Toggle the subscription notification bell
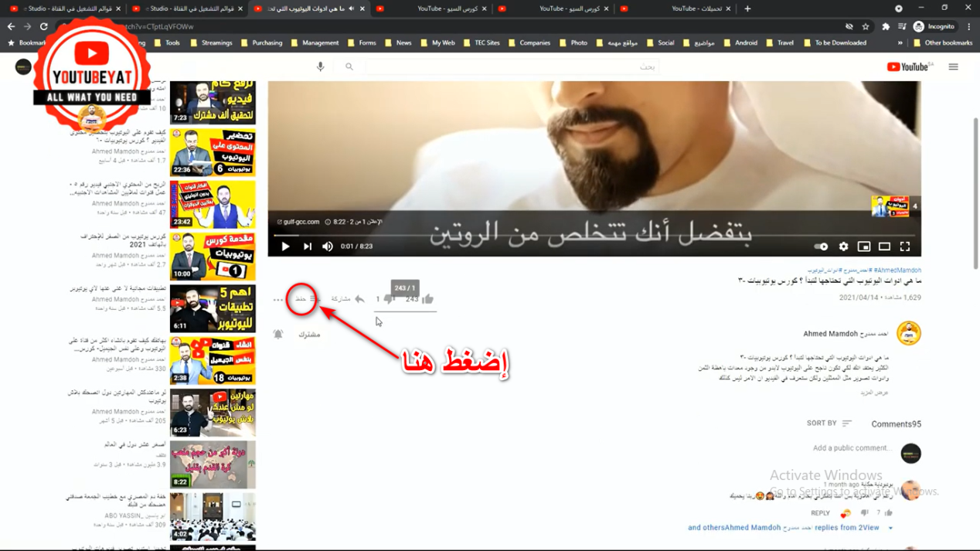This screenshot has width=980, height=551. 278,335
